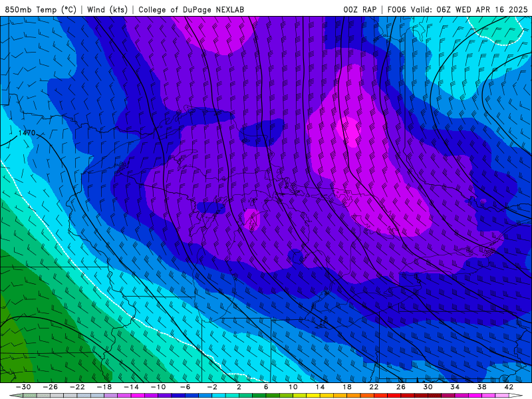Click the 26 colorbar tick label

(401, 387)
